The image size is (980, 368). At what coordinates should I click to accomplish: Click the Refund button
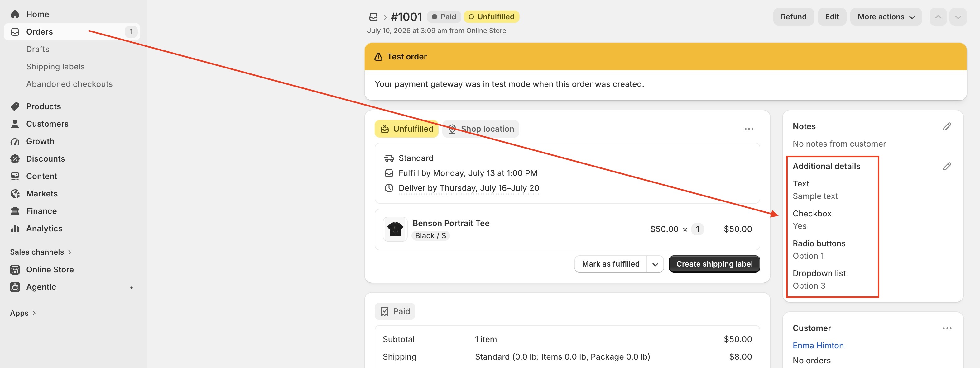pos(793,17)
